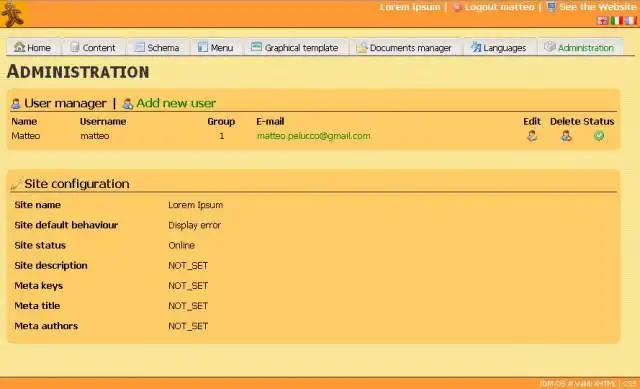Click the CSS link in the footer
Screen dimensions: 640x389
(x=630, y=384)
